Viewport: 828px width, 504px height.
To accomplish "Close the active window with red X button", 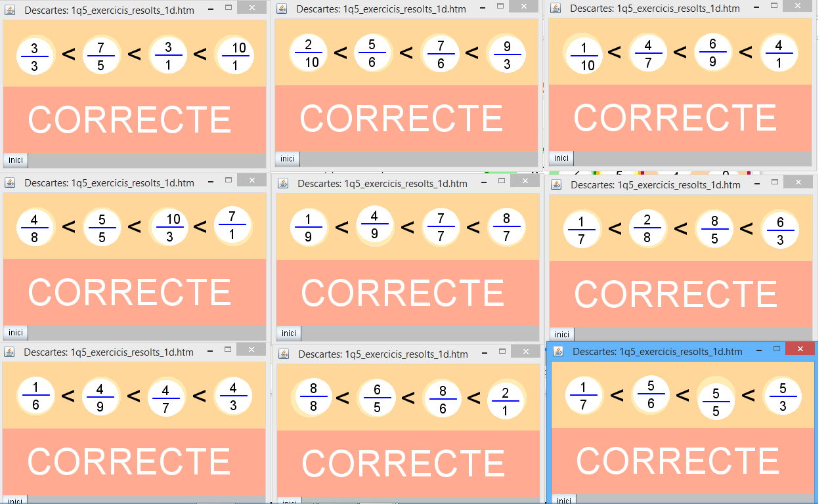I will [x=799, y=349].
